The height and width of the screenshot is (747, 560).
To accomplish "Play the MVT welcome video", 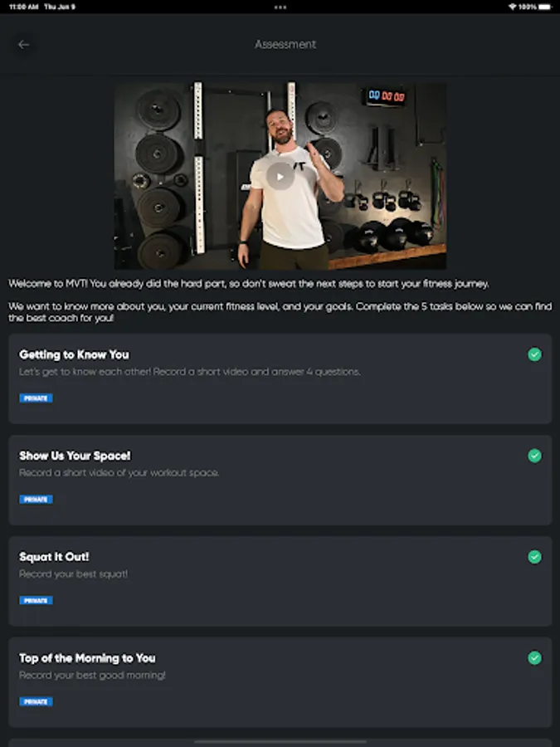I will coord(280,176).
